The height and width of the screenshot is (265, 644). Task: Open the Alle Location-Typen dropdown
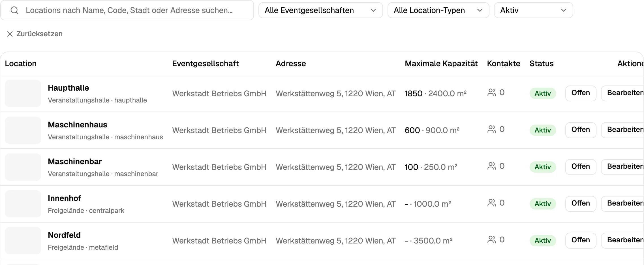[438, 10]
